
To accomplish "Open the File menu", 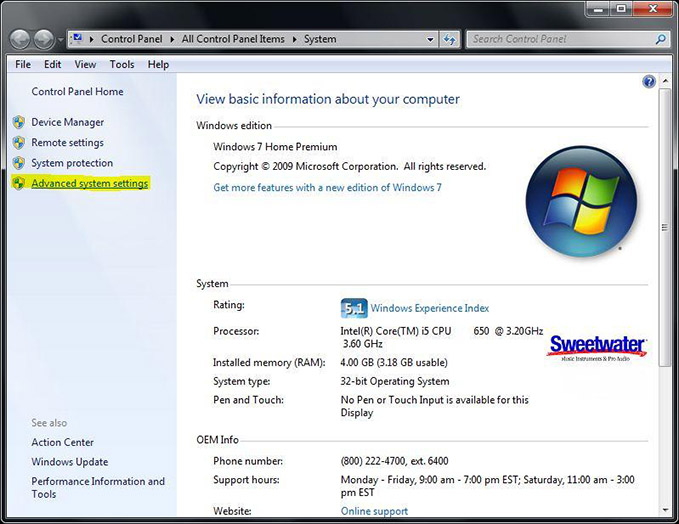I will click(x=23, y=65).
